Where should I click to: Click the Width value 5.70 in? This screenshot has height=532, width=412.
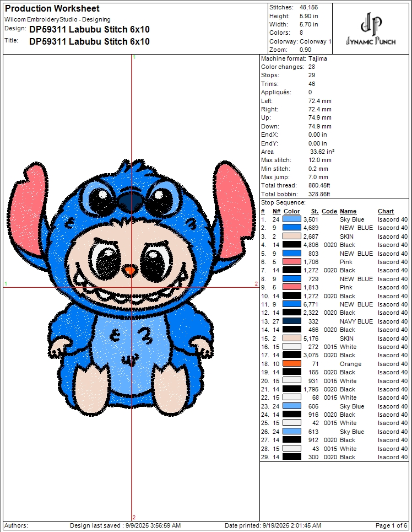coord(308,24)
